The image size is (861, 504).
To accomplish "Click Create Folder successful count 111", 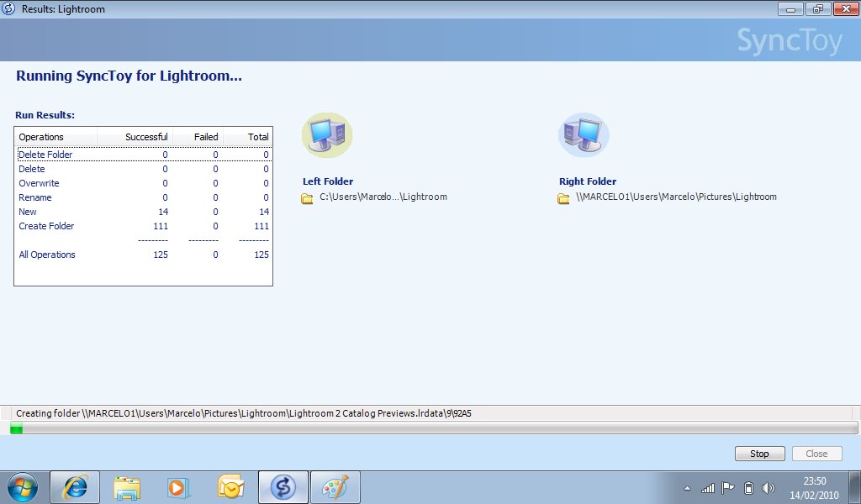I will point(161,226).
